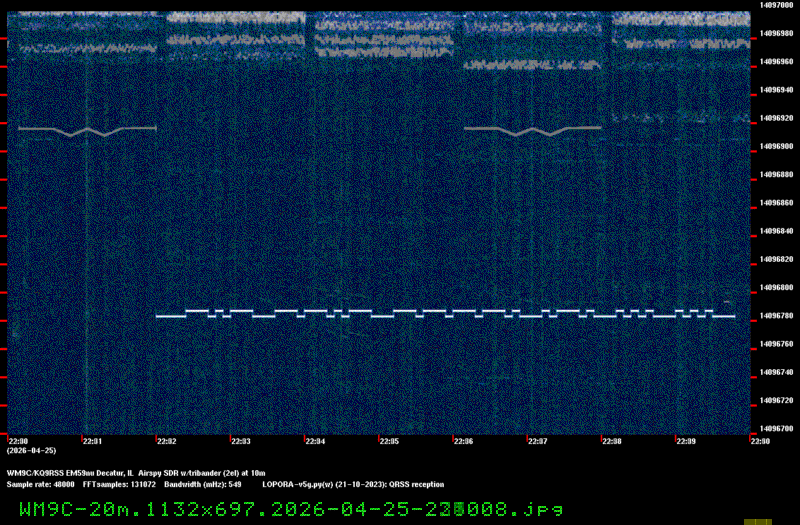800x525 pixels.
Task: Click the Bandwidth (mHz): 549 text
Action: tap(203, 485)
